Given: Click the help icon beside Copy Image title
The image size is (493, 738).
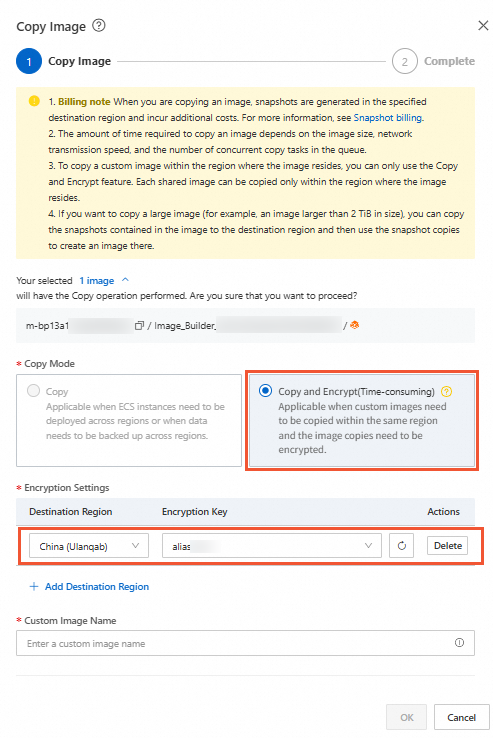Looking at the screenshot, I should (99, 25).
